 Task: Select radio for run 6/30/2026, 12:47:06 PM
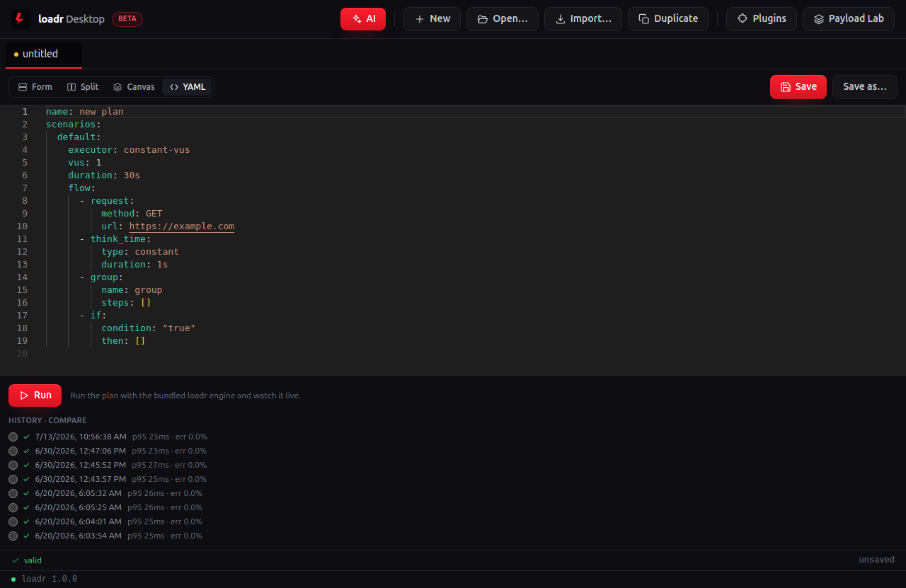coord(13,451)
